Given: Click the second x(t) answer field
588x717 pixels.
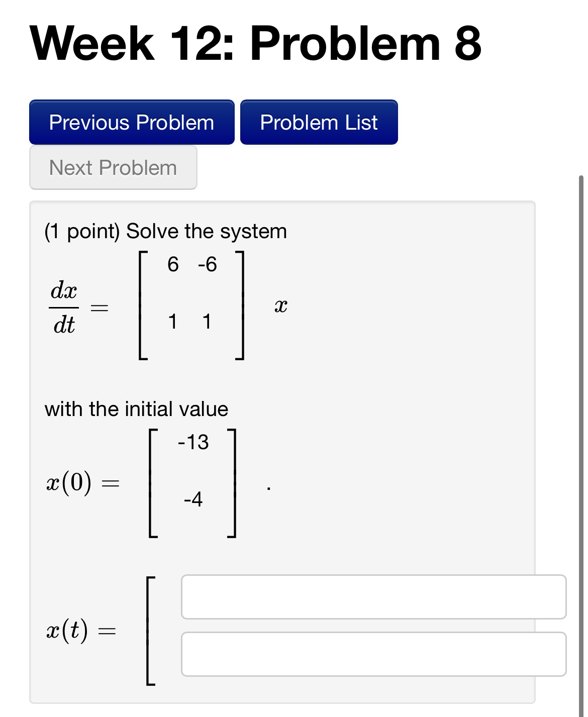Looking at the screenshot, I should coord(374,654).
